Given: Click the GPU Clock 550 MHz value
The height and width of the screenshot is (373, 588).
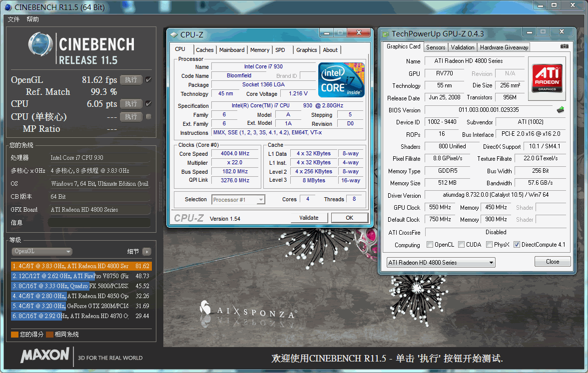Looking at the screenshot, I should [440, 207].
